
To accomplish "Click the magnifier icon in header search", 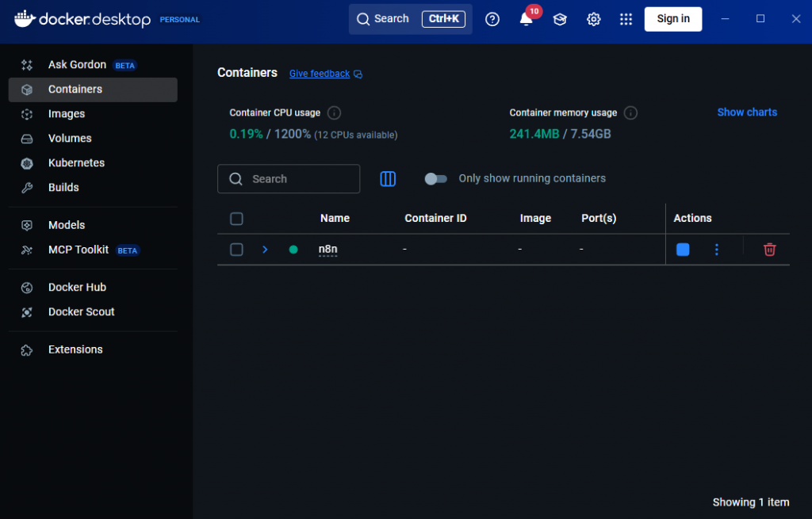I will (363, 19).
